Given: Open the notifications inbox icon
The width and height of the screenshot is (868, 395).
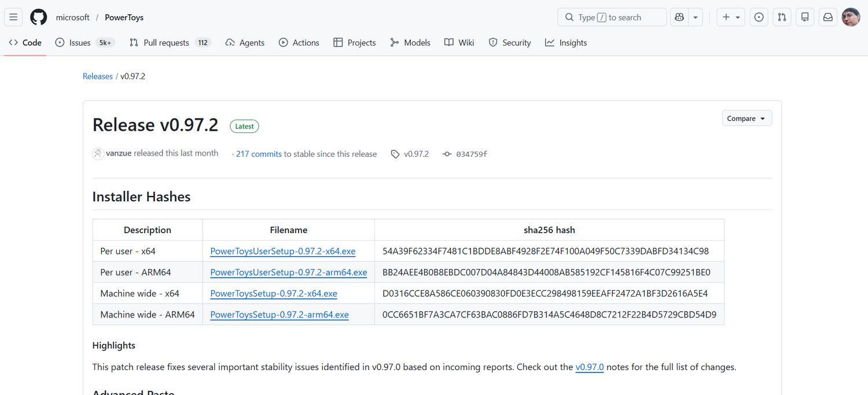Looking at the screenshot, I should click(x=828, y=17).
